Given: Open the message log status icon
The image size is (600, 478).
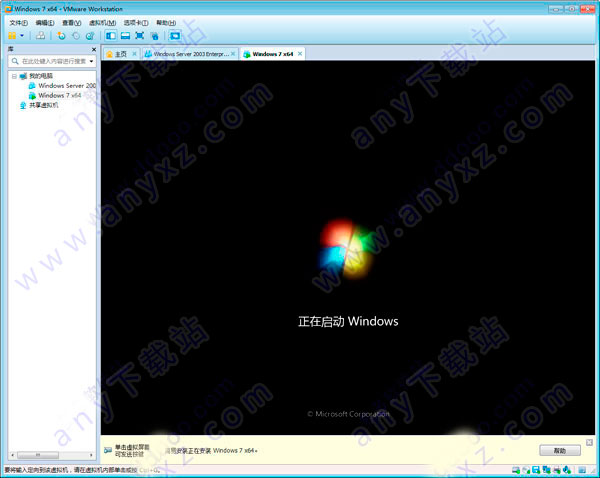Looking at the screenshot, I should coord(582,470).
